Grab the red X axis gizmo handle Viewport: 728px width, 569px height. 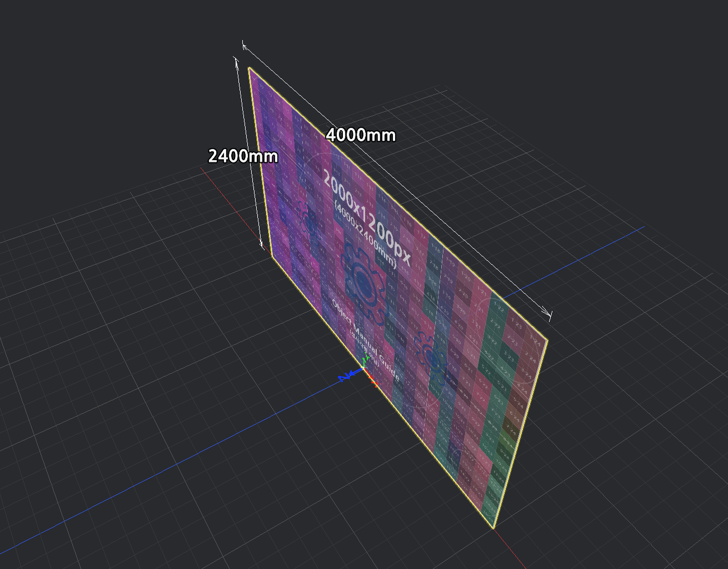point(373,380)
